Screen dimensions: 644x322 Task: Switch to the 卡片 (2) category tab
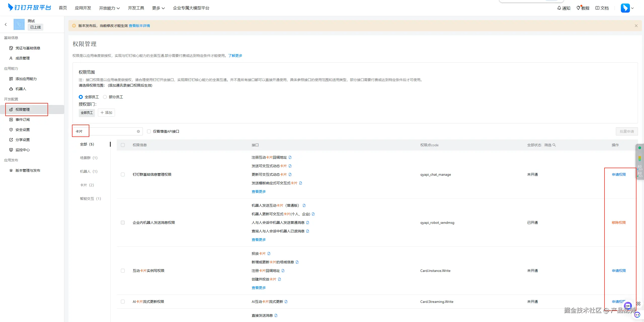click(x=87, y=185)
